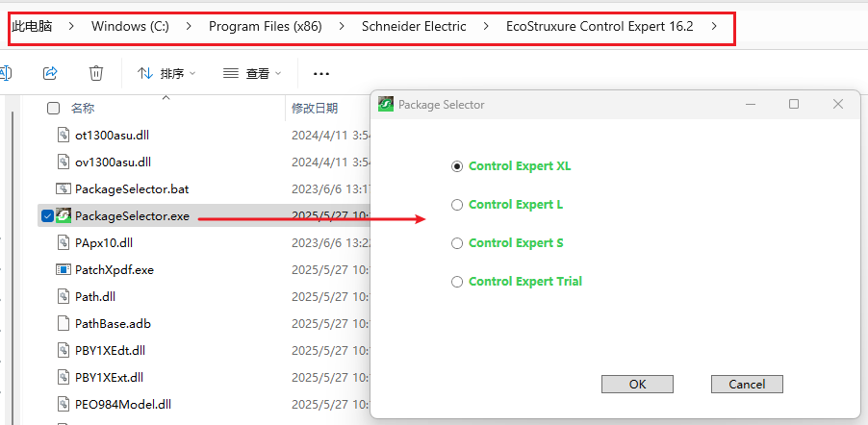Click the Share toolbar icon

click(50, 72)
